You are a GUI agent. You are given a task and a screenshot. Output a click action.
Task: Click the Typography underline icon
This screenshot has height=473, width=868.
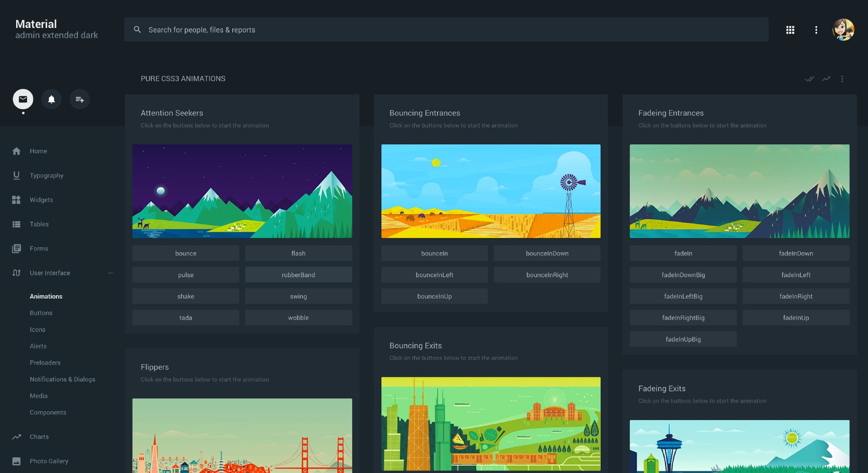tap(17, 175)
